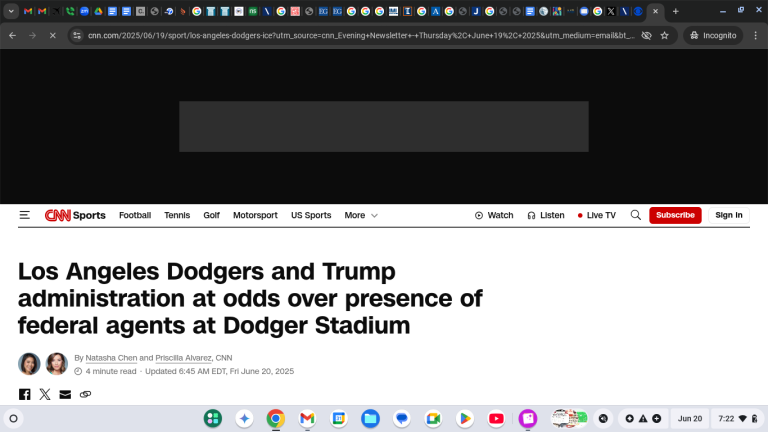This screenshot has width=768, height=432.
Task: Share the article on Facebook
Action: tap(24, 394)
